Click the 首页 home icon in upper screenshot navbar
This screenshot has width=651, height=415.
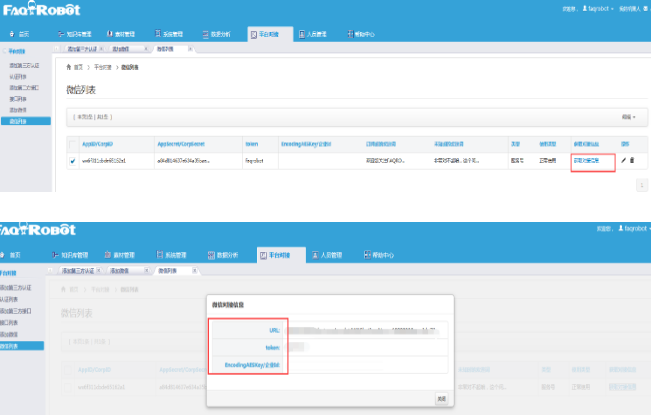(x=12, y=34)
